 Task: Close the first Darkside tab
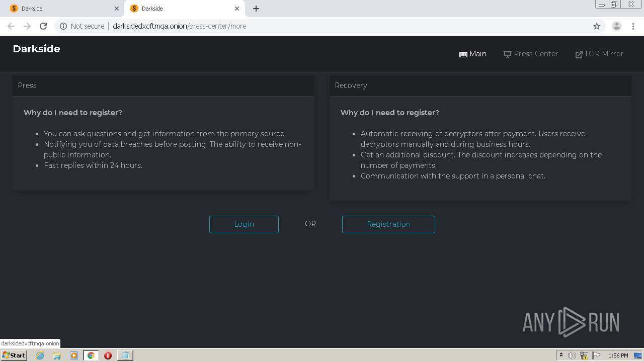point(117,9)
